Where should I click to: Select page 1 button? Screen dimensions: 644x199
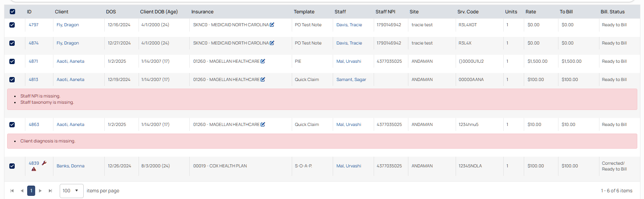pyautogui.click(x=31, y=191)
